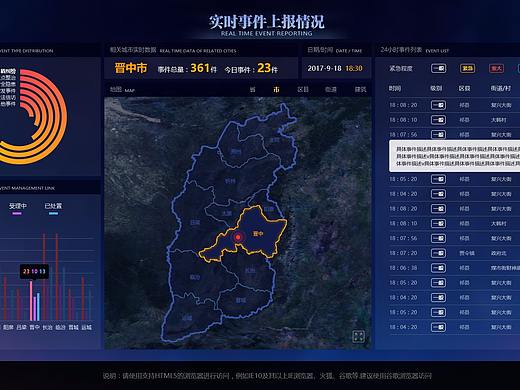The image size is (520, 390).
Task: Click severity badge in 18:07:20 row
Action: [x=438, y=253]
